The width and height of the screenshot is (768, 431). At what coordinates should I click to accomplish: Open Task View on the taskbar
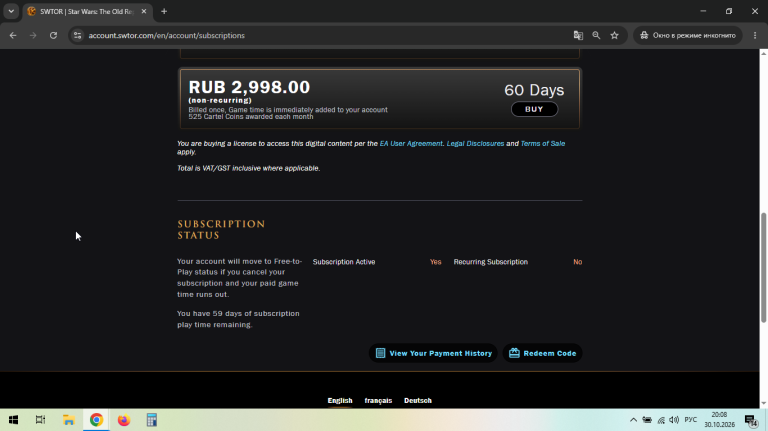[x=41, y=420]
